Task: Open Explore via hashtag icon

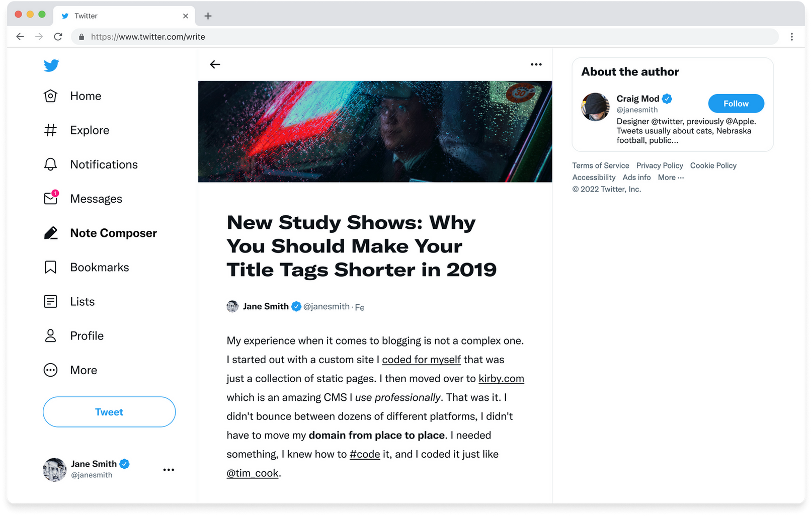Action: [x=50, y=130]
